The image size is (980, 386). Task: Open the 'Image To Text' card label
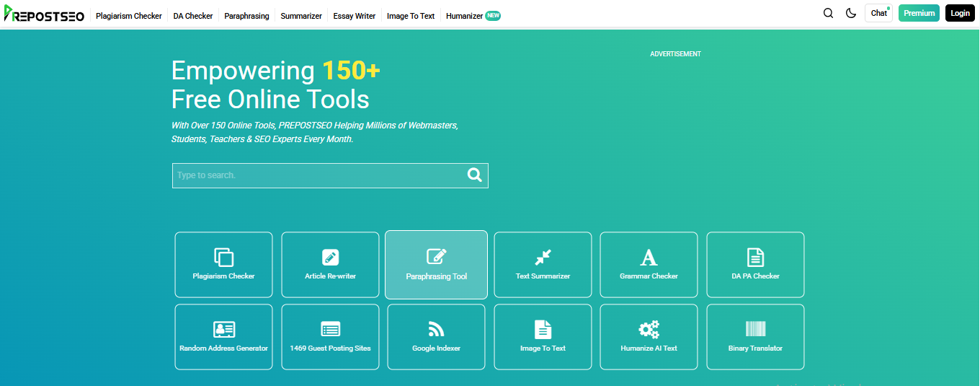[x=543, y=348]
